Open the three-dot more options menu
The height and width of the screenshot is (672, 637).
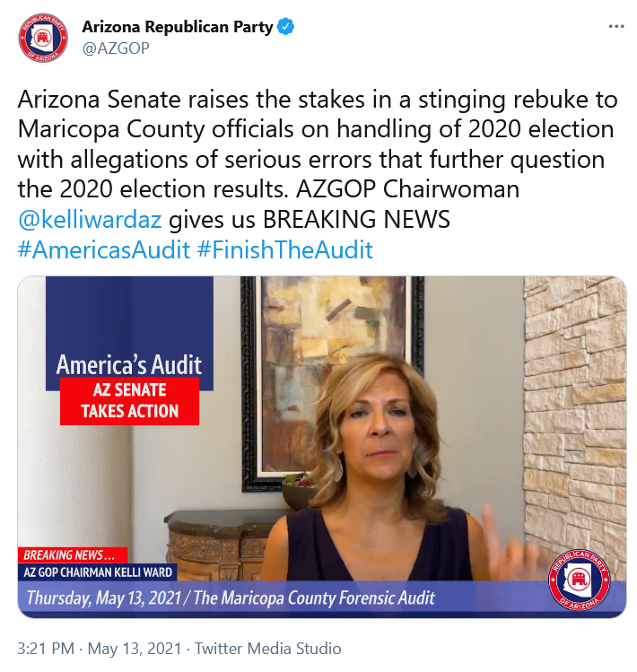click(x=616, y=27)
